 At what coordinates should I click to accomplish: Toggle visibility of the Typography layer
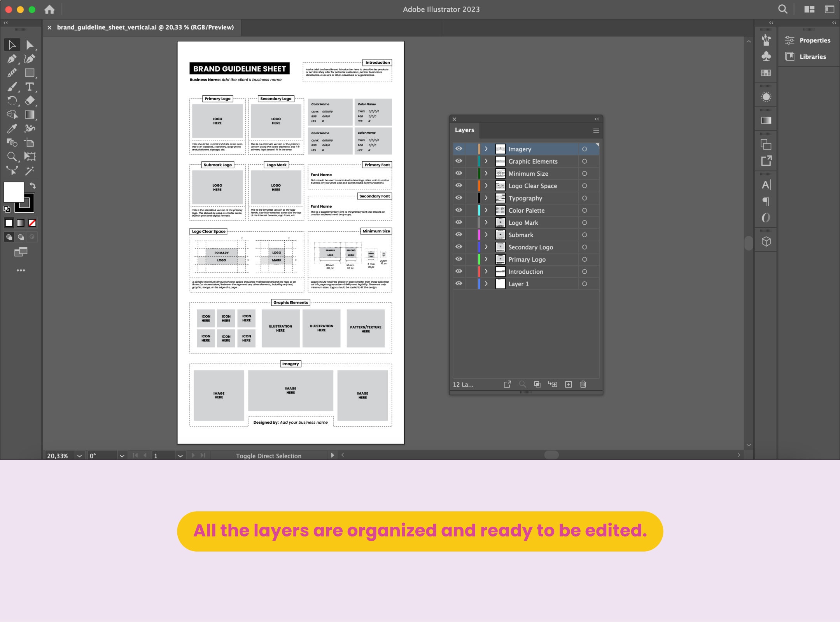[x=459, y=198]
